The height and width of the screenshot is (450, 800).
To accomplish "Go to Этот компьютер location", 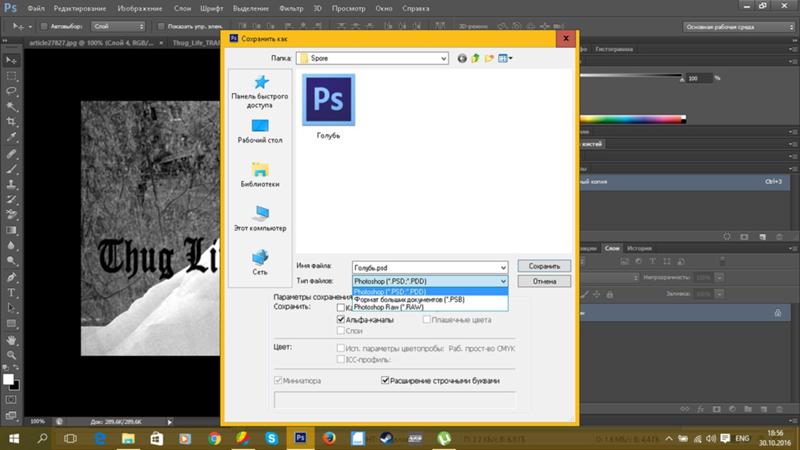I will pos(260,218).
